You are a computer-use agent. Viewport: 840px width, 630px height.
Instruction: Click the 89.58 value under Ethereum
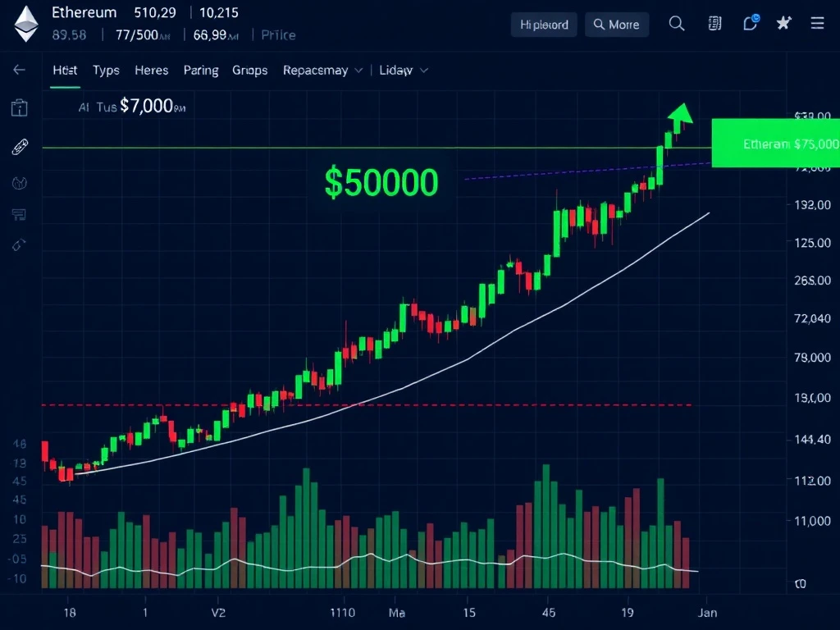(69, 35)
